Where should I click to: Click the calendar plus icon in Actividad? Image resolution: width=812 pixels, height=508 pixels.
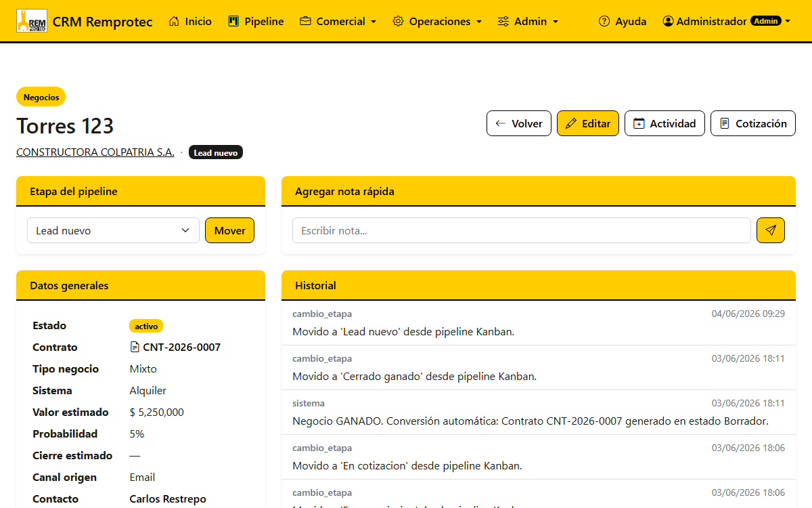coord(639,123)
